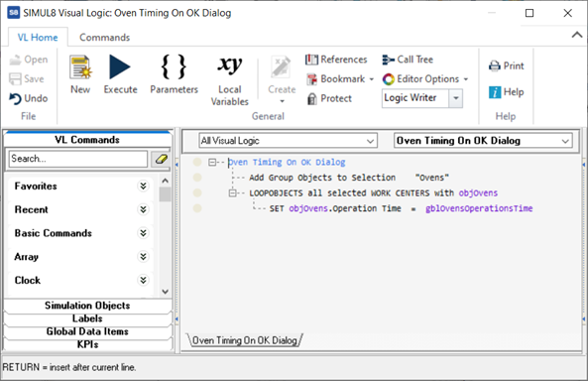Viewport: 588px width, 381px height.
Task: Select the Oven Timing On OK Dialog bottom tab
Action: [245, 340]
